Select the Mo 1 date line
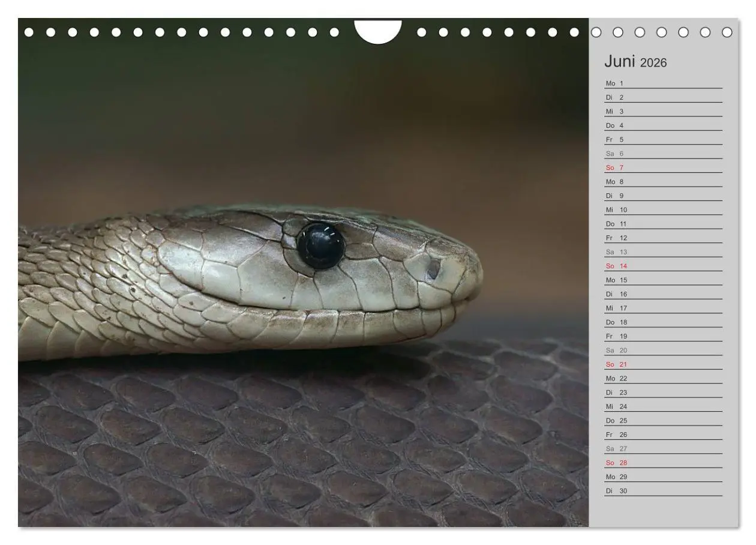The image size is (756, 545). 663,83
